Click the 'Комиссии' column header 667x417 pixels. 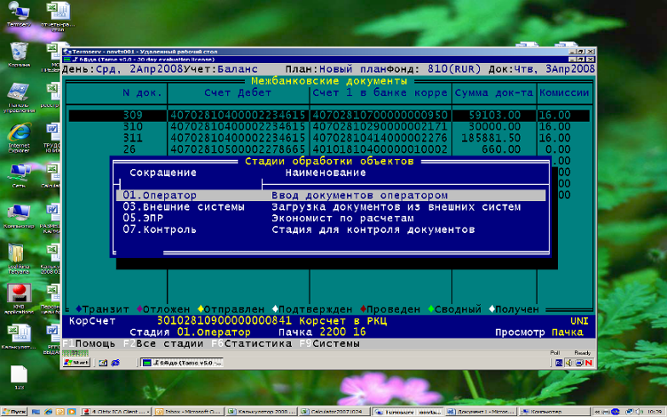point(564,93)
